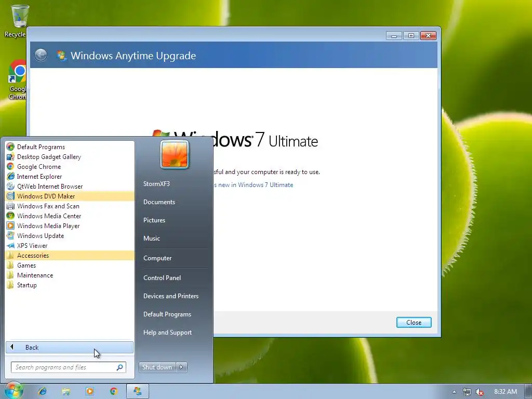Viewport: 532px width, 399px height.
Task: Click the Show desktop strip at taskbar end
Action: (528, 392)
